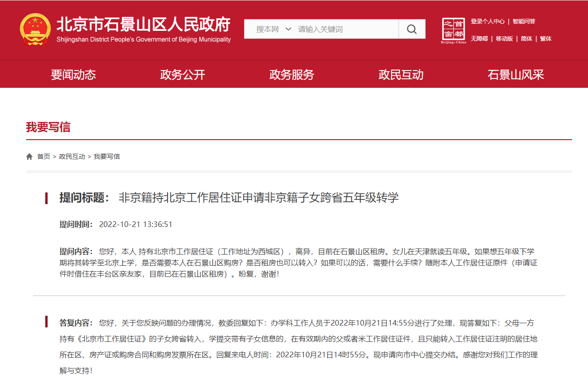The height and width of the screenshot is (383, 588).
Task: Switch to 繁体 traditional Chinese
Action: pyautogui.click(x=546, y=39)
